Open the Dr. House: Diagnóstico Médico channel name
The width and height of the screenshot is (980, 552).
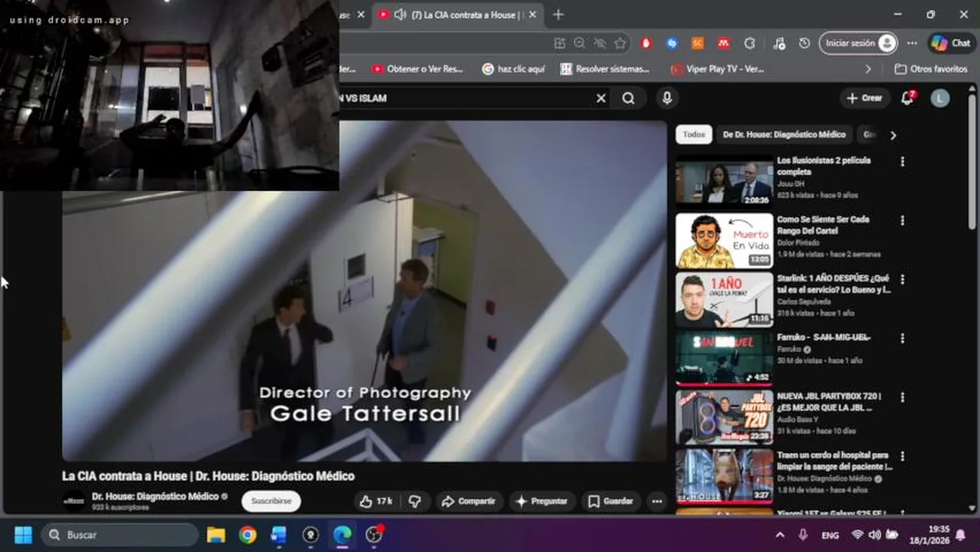(155, 496)
